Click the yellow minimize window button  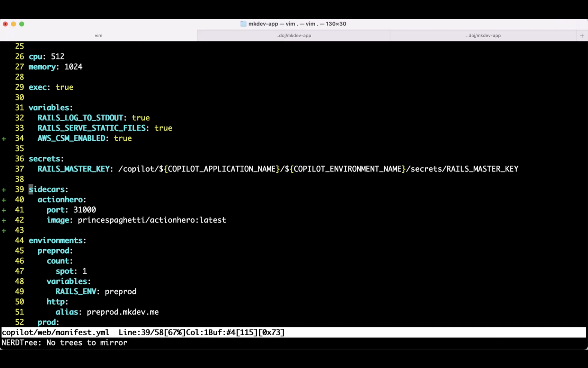pyautogui.click(x=14, y=24)
